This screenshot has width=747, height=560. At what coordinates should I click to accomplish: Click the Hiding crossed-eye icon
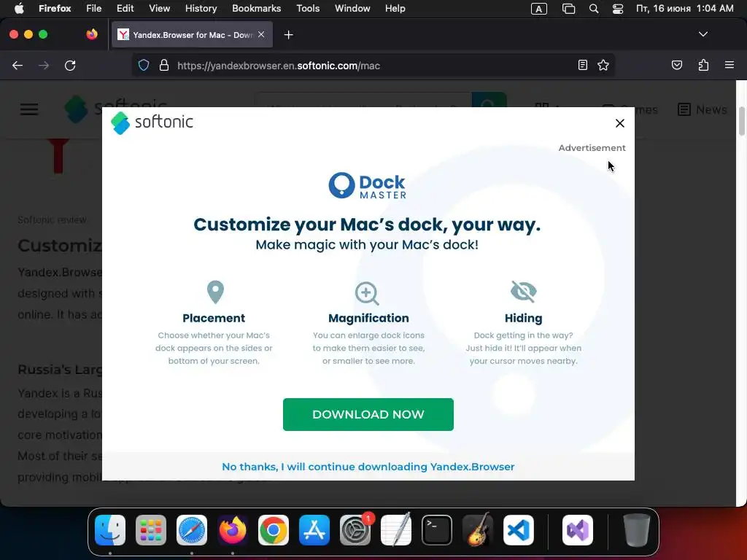coord(524,291)
